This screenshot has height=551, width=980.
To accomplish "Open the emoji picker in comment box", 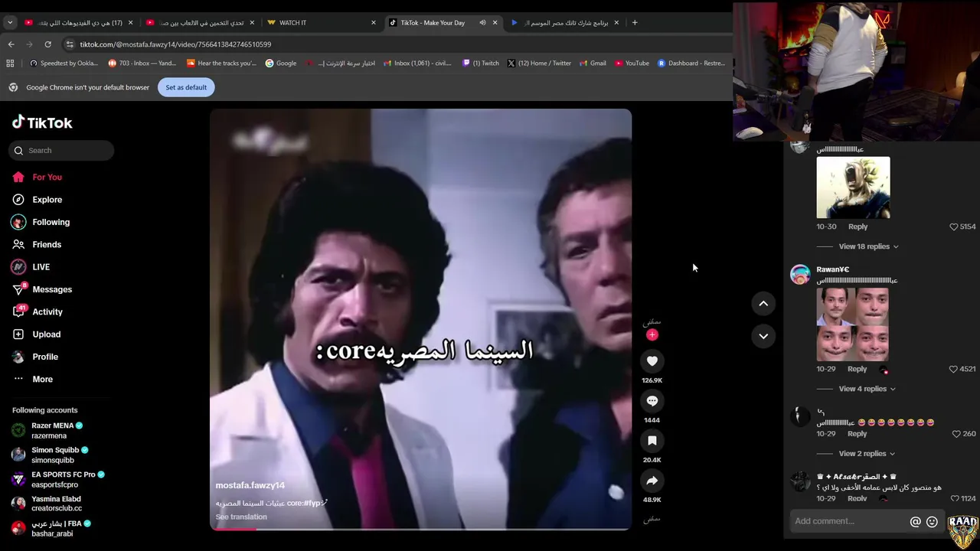I will (932, 522).
